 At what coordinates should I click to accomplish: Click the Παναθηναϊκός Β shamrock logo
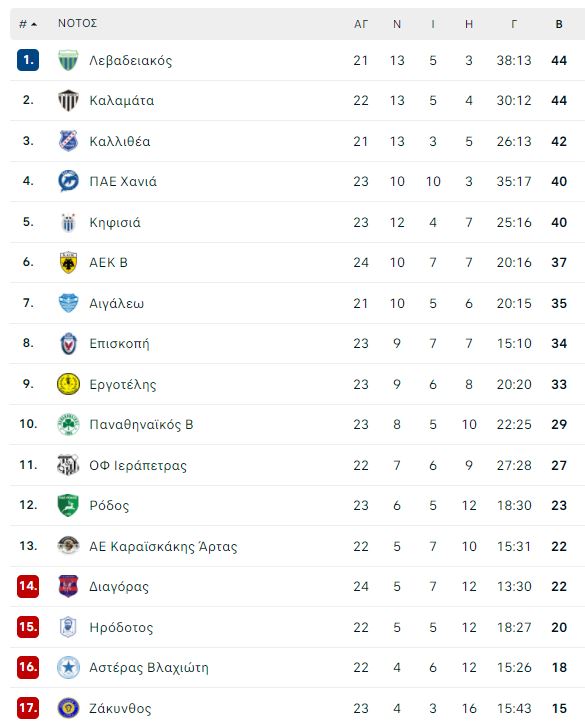[x=68, y=425]
